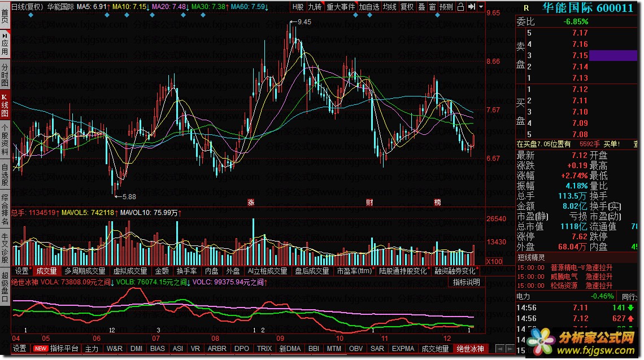This screenshot has height=360, width=644.
Task: Select the 成交地量 indicator tab
Action: [x=435, y=349]
